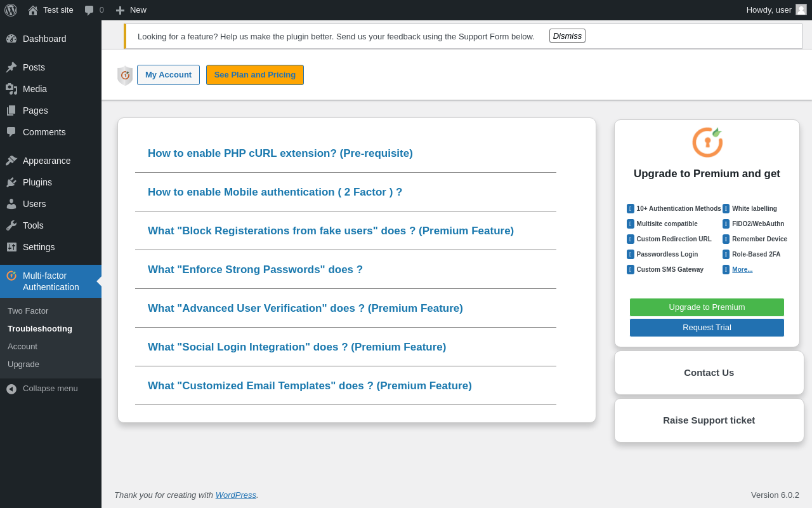This screenshot has width=812, height=508.
Task: Expand "Customized Email Templates" FAQ
Action: click(x=310, y=386)
